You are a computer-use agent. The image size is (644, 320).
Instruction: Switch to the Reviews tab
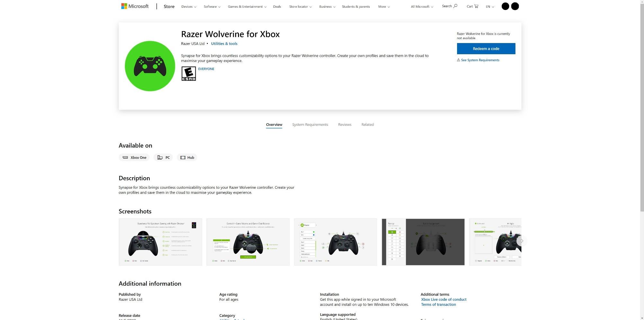tap(345, 125)
